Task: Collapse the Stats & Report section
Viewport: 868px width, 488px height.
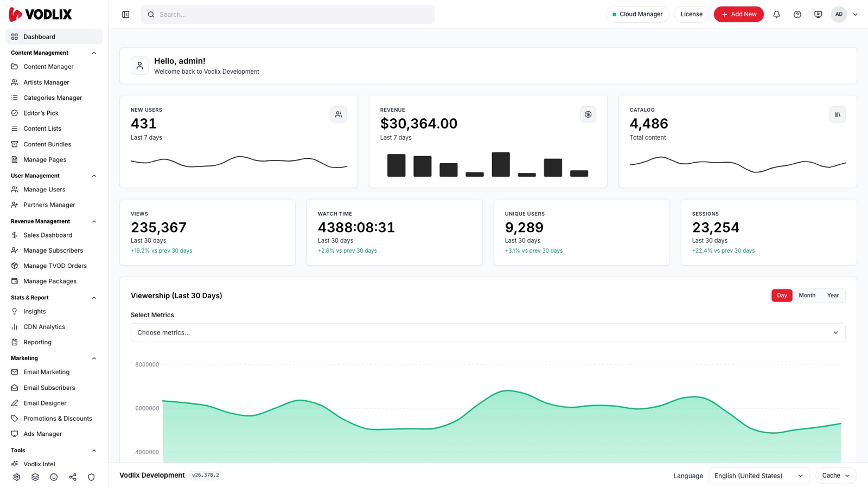Action: [x=94, y=298]
